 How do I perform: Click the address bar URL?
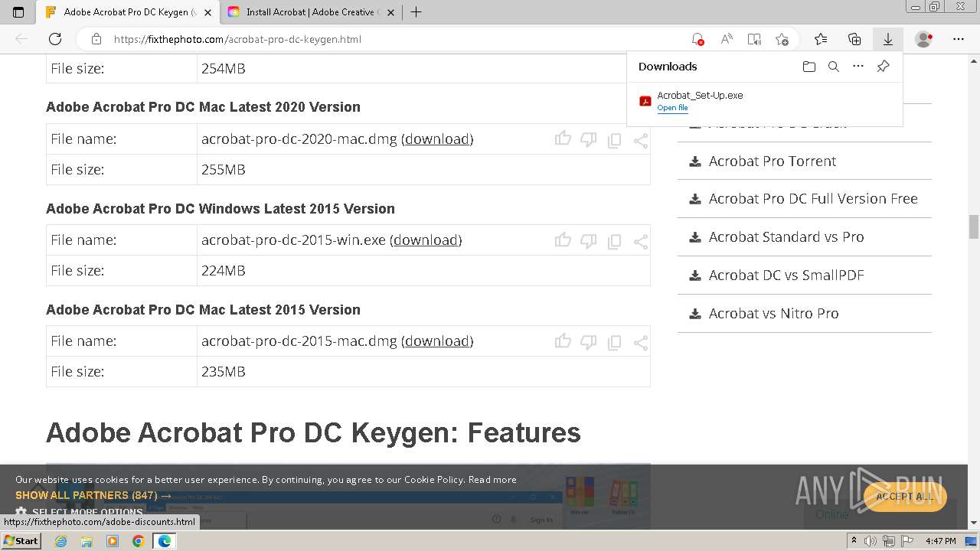point(237,39)
